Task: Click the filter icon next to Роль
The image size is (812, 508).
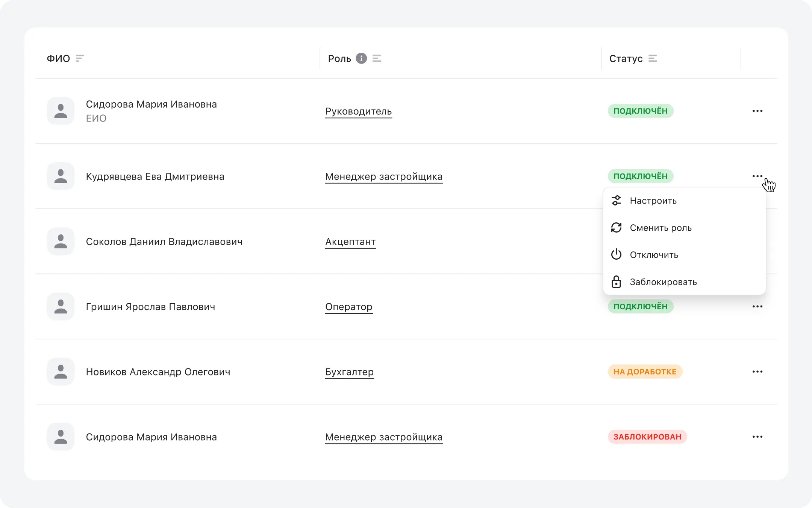Action: coord(377,58)
